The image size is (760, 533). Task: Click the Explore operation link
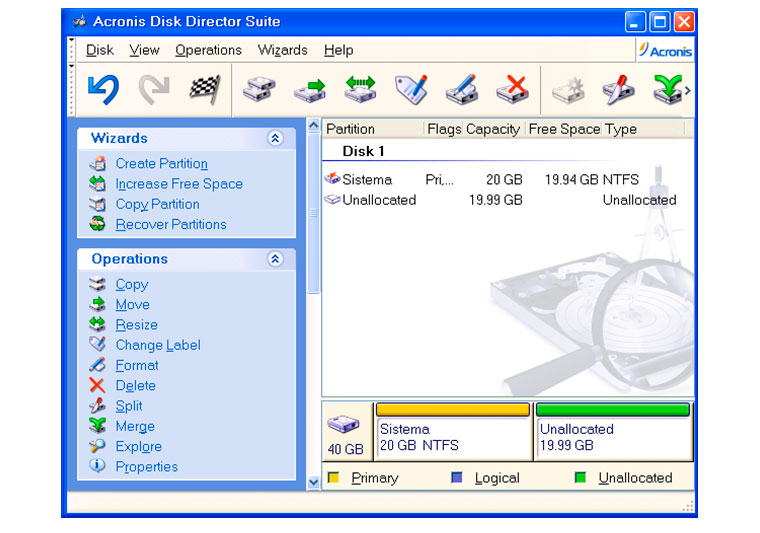click(138, 447)
